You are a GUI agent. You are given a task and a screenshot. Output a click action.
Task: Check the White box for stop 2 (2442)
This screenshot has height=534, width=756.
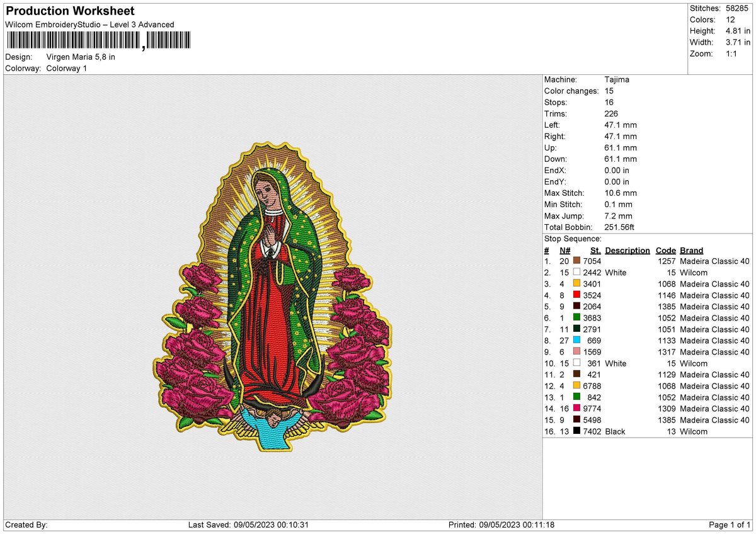coord(576,272)
